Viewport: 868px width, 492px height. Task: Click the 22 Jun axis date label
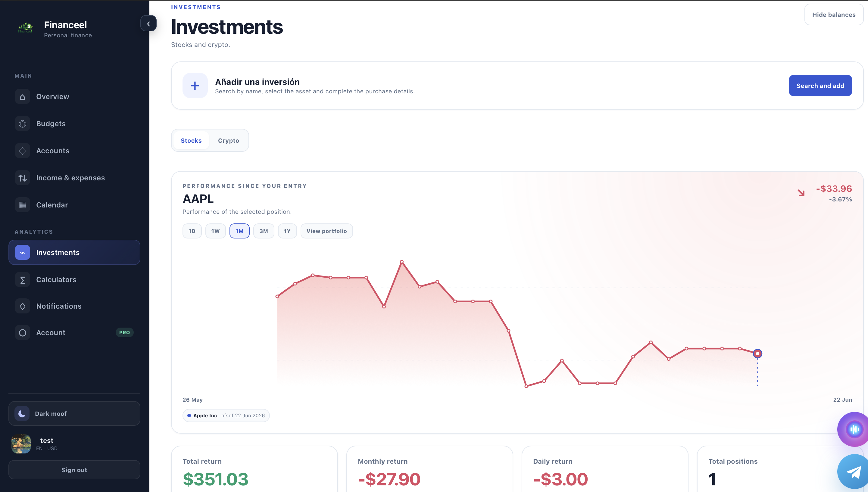842,400
